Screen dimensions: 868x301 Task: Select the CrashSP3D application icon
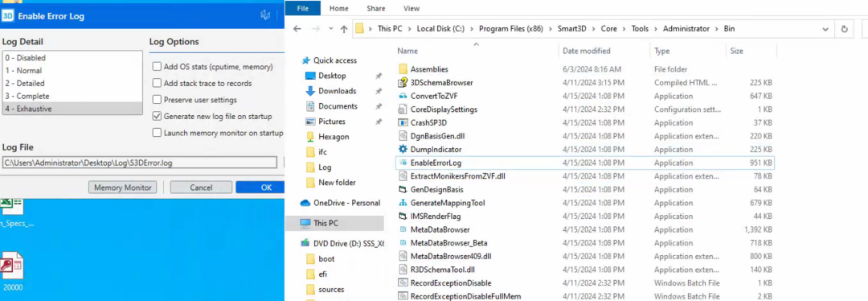(x=403, y=122)
